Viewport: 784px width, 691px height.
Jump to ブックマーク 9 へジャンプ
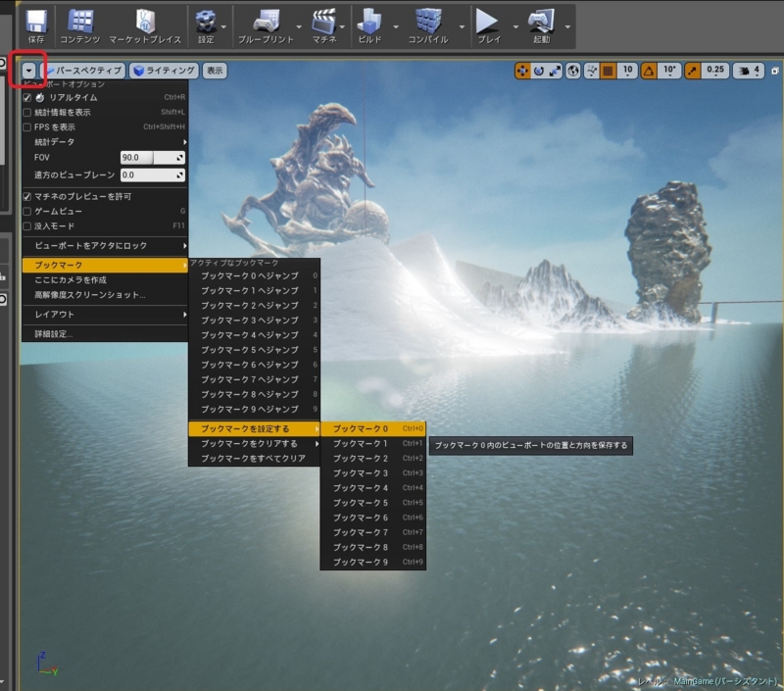254,409
